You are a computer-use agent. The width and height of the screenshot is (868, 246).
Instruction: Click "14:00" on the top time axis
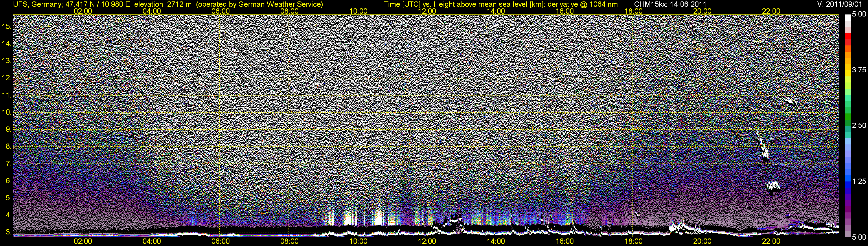pyautogui.click(x=496, y=11)
